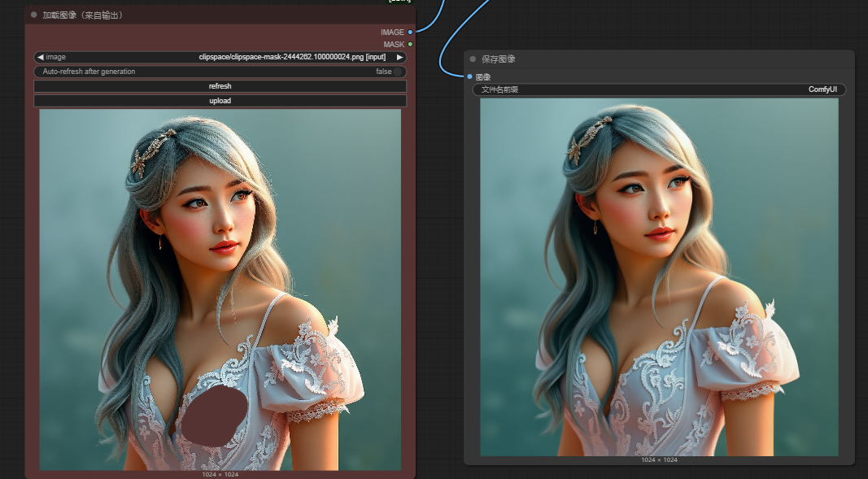
Task: Click the IMAGE output port dot
Action: click(410, 32)
